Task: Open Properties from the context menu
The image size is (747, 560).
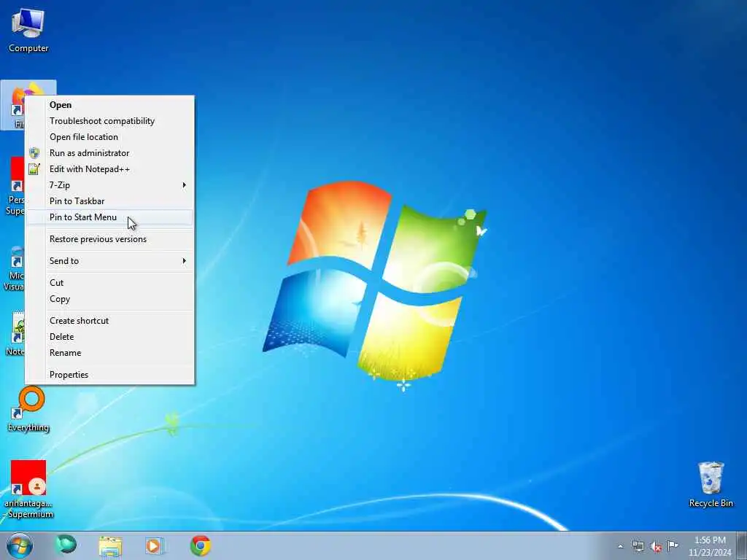Action: click(x=109, y=375)
